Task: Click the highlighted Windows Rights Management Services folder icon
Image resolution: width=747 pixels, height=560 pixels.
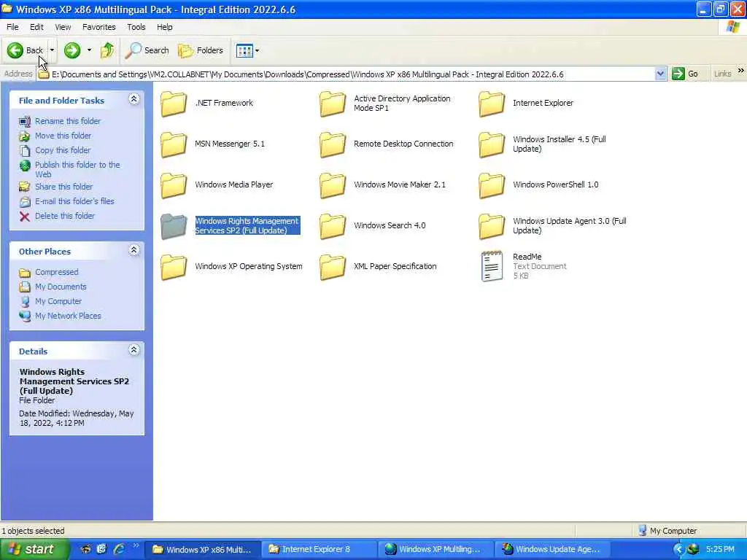Action: (174, 226)
